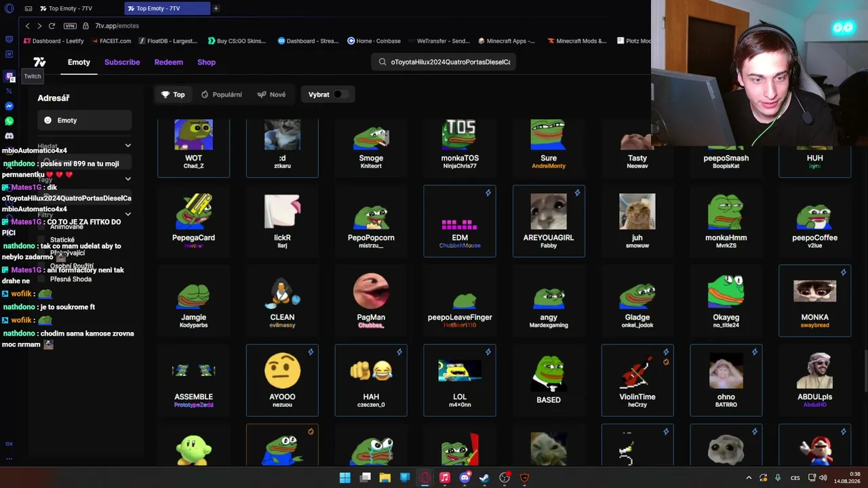Screen dimensions: 868x488
Task: Check the Statické filter checkbox
Action: tap(42, 240)
